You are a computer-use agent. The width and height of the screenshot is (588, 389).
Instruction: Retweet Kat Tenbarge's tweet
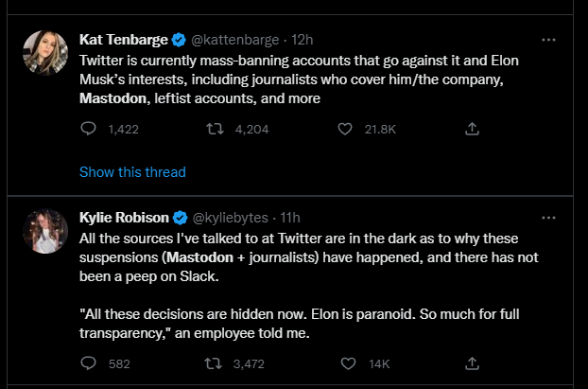(214, 130)
